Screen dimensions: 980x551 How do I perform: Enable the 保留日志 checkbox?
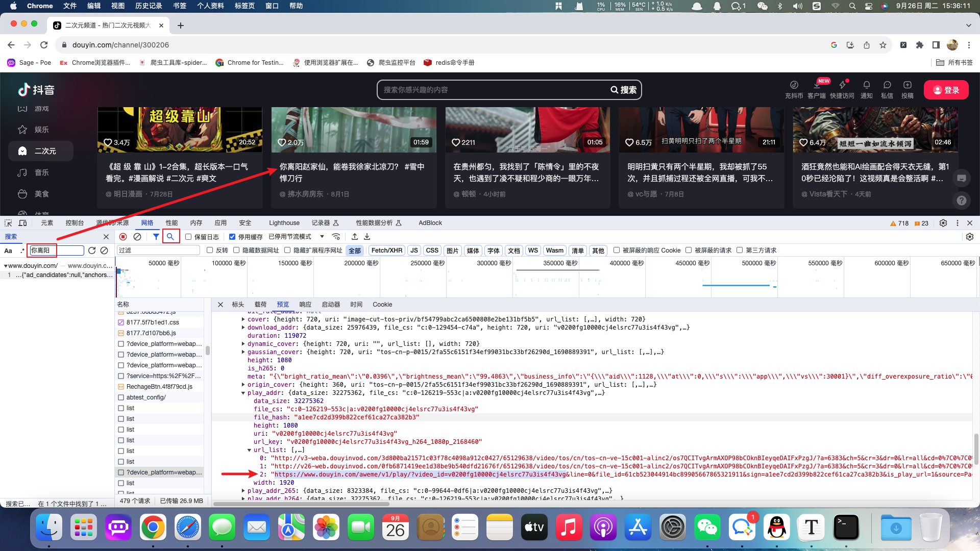click(188, 237)
